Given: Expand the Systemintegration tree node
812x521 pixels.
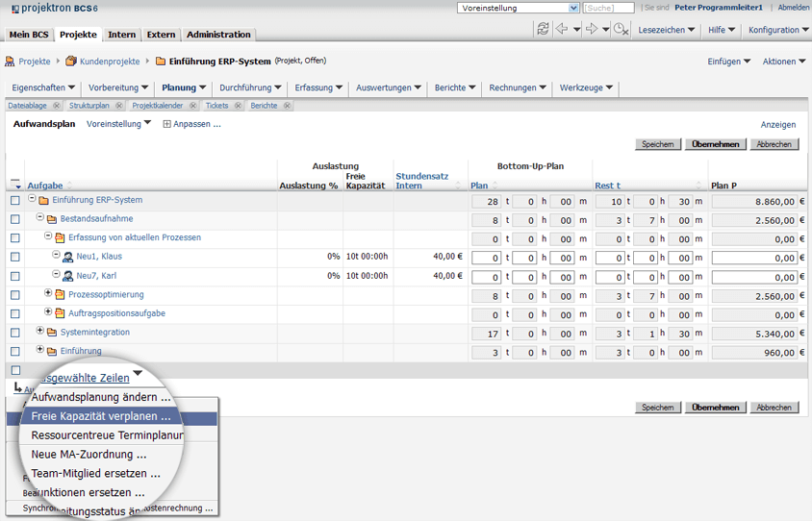Looking at the screenshot, I should (x=39, y=330).
